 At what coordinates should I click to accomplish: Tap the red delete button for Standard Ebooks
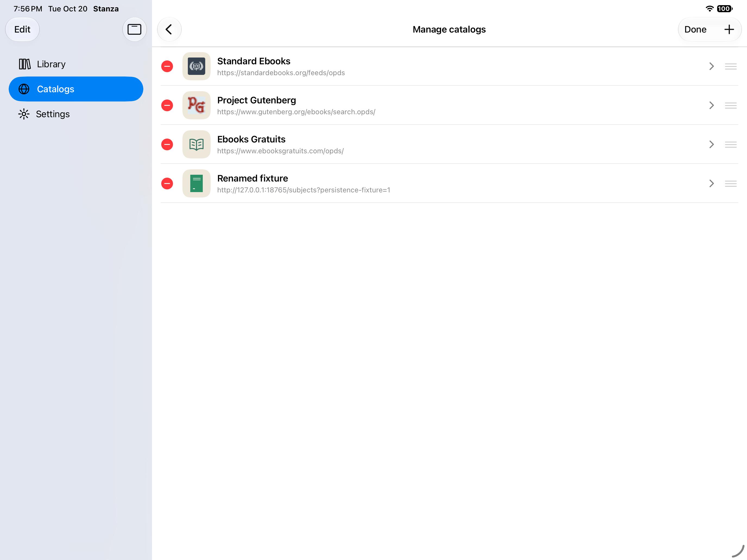(167, 66)
